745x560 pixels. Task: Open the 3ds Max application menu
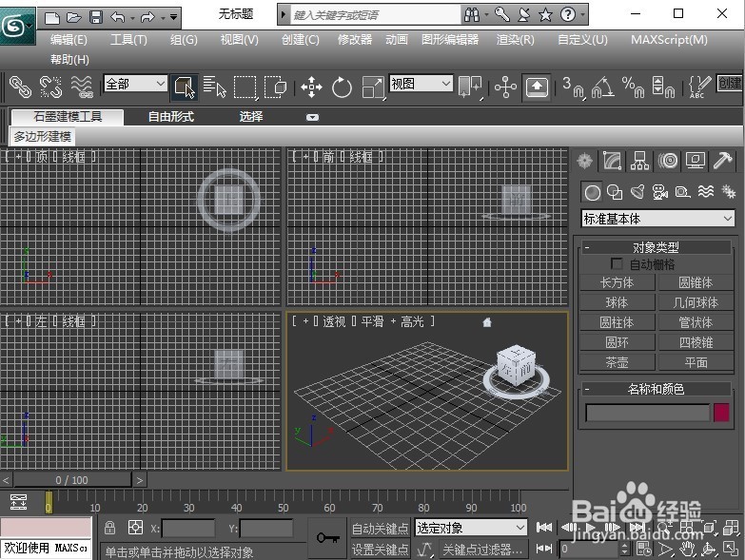[x=17, y=27]
